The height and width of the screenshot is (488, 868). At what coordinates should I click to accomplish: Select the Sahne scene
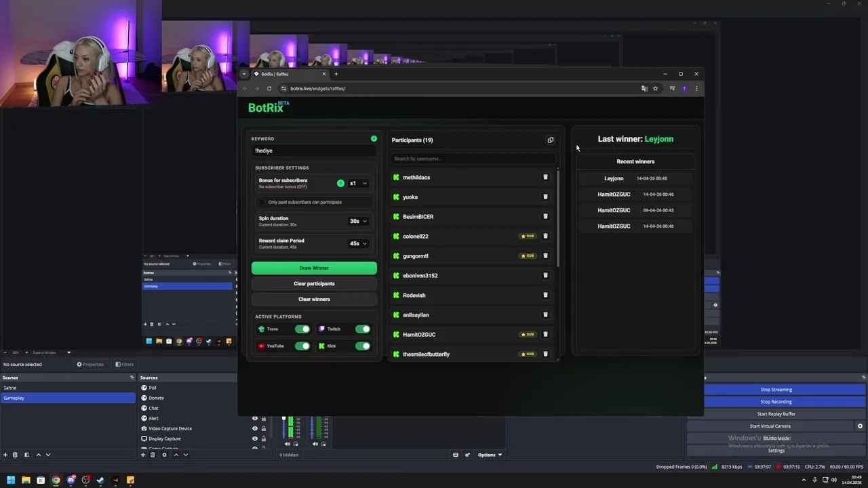[68, 388]
